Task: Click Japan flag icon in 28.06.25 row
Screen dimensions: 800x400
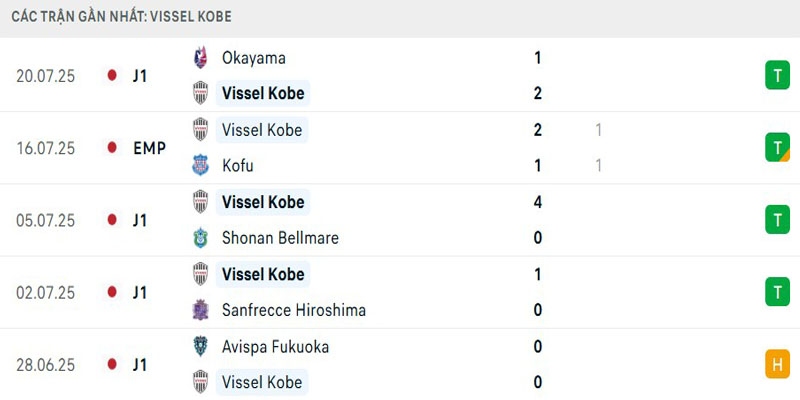Action: pos(112,365)
